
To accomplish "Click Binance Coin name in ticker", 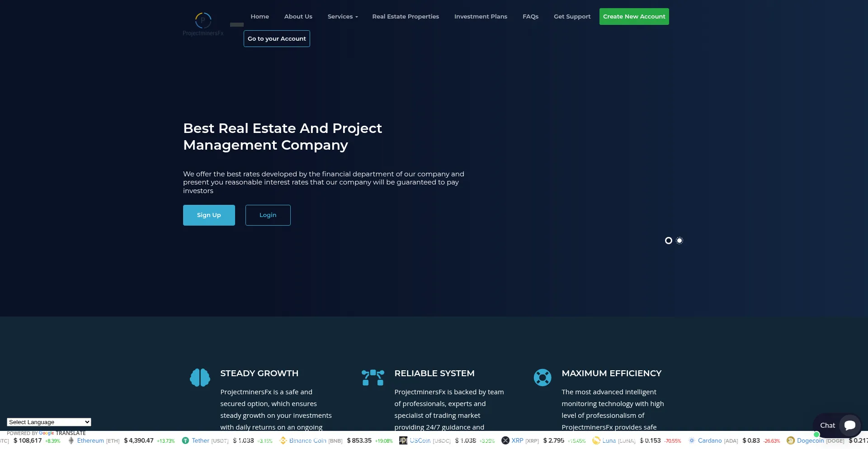I will [x=307, y=440].
